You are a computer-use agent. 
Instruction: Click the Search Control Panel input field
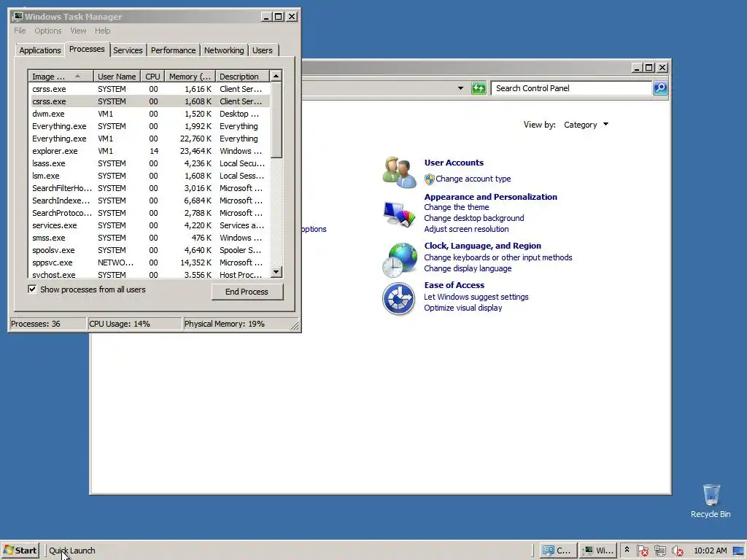point(571,88)
